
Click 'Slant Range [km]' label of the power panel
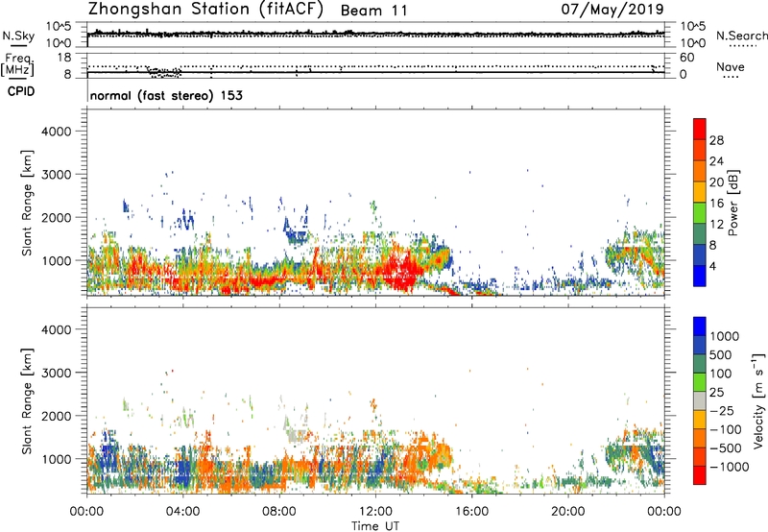[x=27, y=203]
